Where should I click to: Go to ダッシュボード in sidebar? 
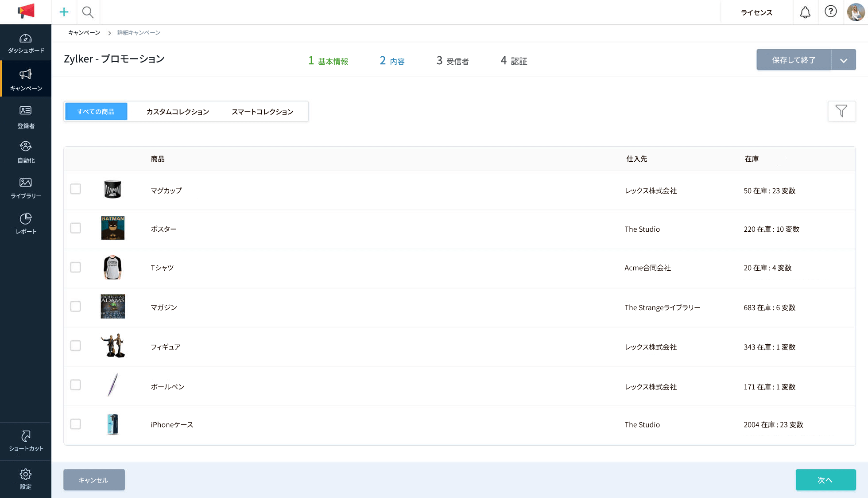click(26, 43)
